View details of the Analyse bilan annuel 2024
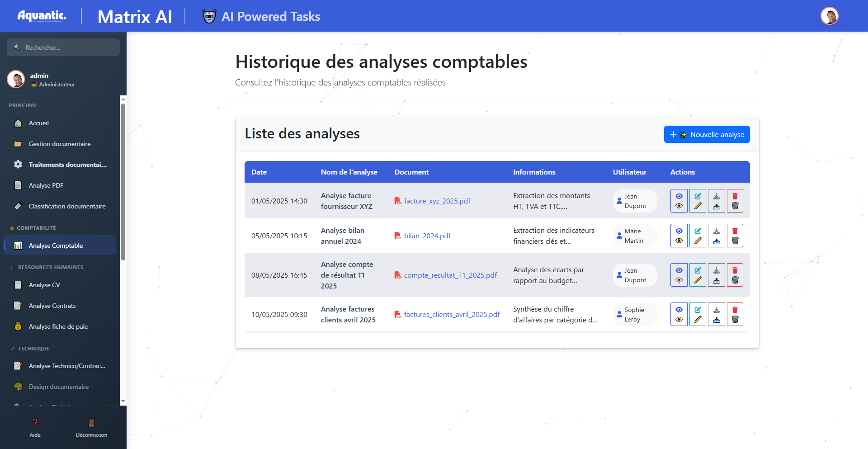Screen dimensions: 868x449 [x=679, y=236]
